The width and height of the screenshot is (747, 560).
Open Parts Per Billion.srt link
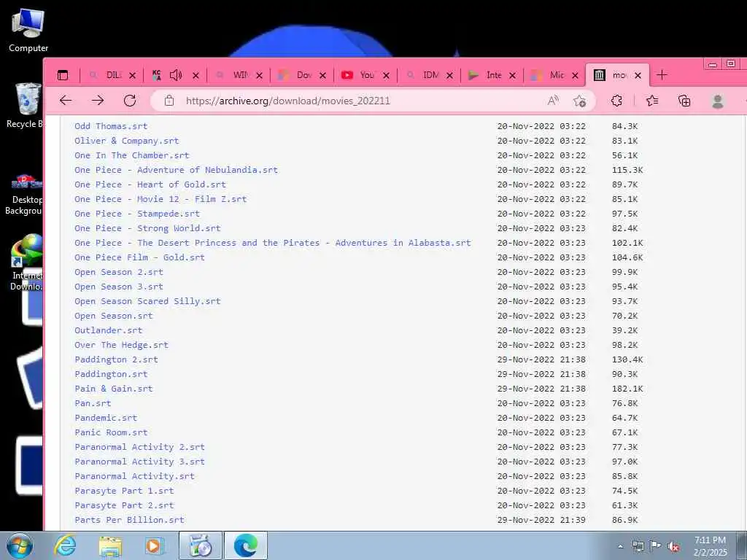129,520
